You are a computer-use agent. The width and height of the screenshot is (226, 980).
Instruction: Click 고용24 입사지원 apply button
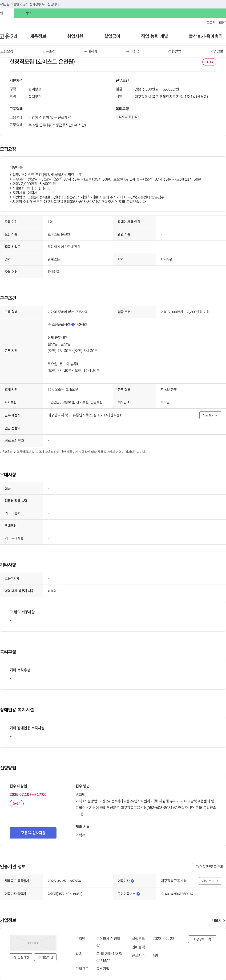click(33, 833)
